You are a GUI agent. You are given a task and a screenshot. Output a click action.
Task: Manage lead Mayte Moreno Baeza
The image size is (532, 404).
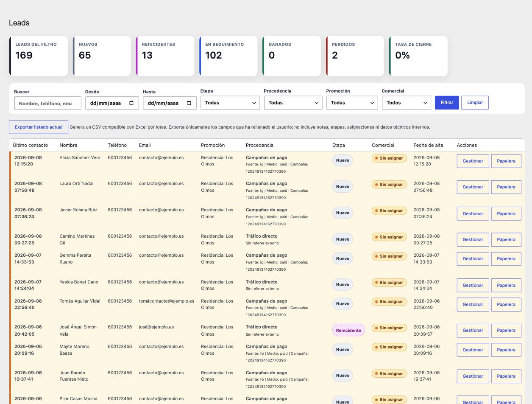tap(473, 350)
